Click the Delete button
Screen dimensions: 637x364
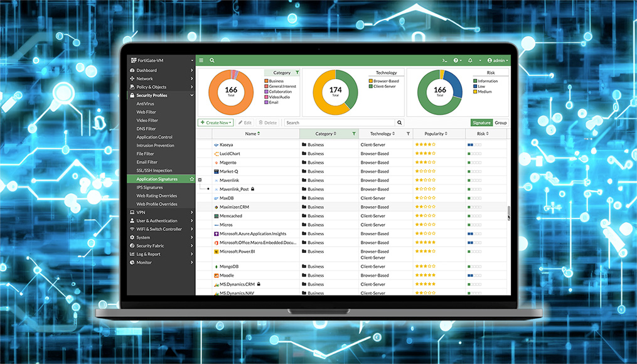268,122
